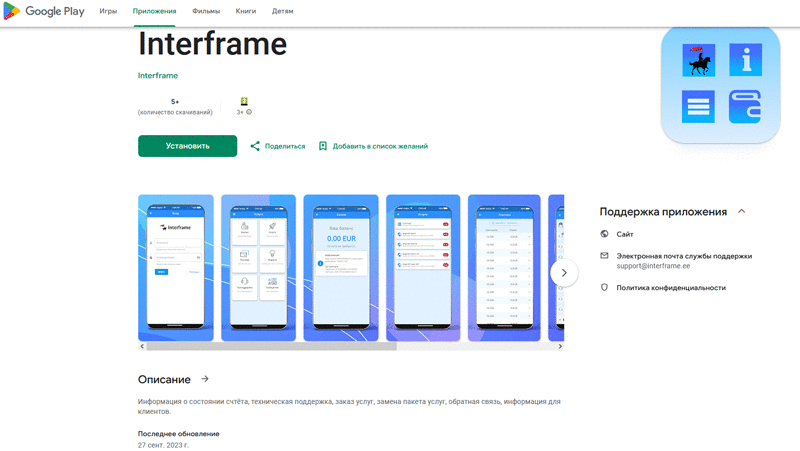Click the 5+ downloads count
The width and height of the screenshot is (800, 451).
(x=175, y=102)
